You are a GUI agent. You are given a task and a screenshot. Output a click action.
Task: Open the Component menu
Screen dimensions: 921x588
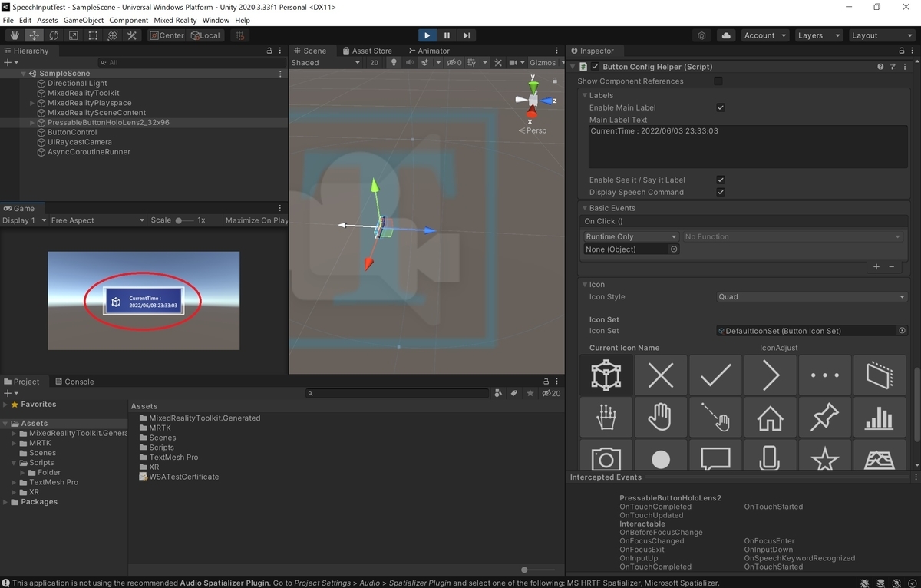point(128,20)
